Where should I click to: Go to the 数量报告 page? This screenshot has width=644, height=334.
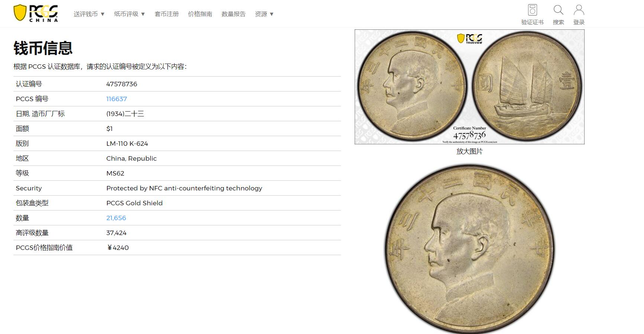pos(234,14)
